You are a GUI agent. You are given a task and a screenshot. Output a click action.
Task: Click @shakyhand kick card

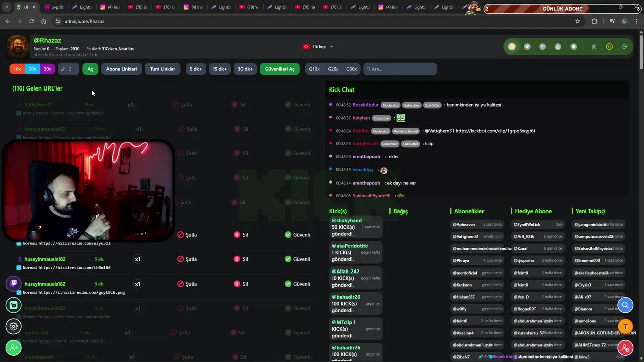tap(356, 227)
